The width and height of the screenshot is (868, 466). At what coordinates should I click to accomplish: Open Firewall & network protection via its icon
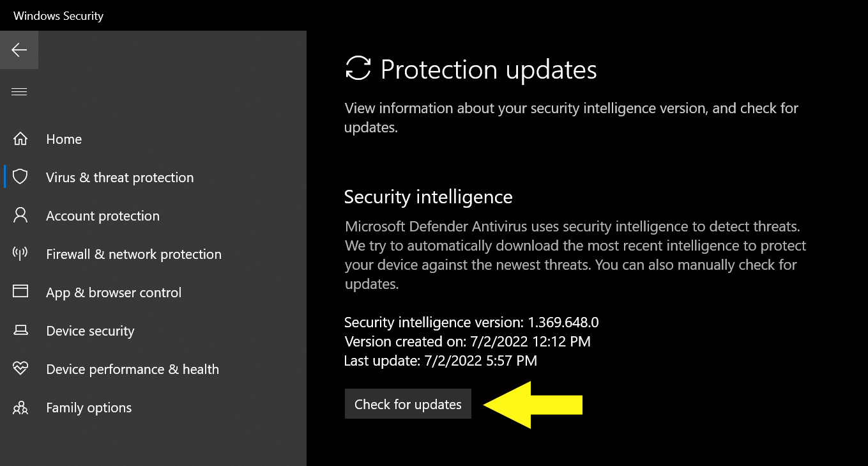tap(20, 254)
